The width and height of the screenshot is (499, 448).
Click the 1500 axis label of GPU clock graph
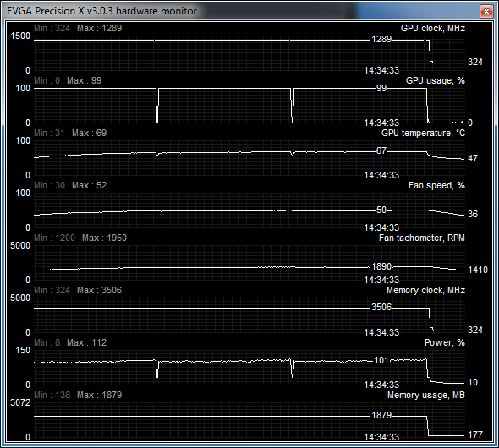[20, 36]
